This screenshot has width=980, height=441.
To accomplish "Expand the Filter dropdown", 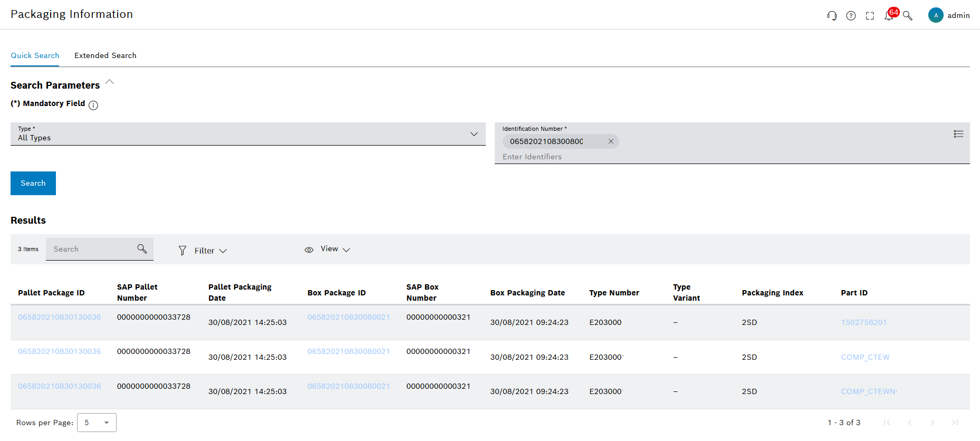I will (x=203, y=251).
